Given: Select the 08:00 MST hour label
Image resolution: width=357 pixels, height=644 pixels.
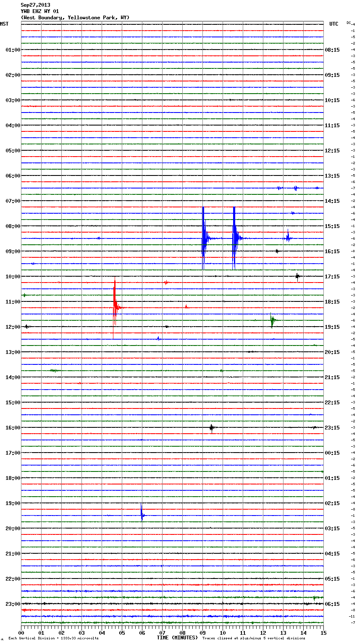Looking at the screenshot, I should [x=13, y=226].
